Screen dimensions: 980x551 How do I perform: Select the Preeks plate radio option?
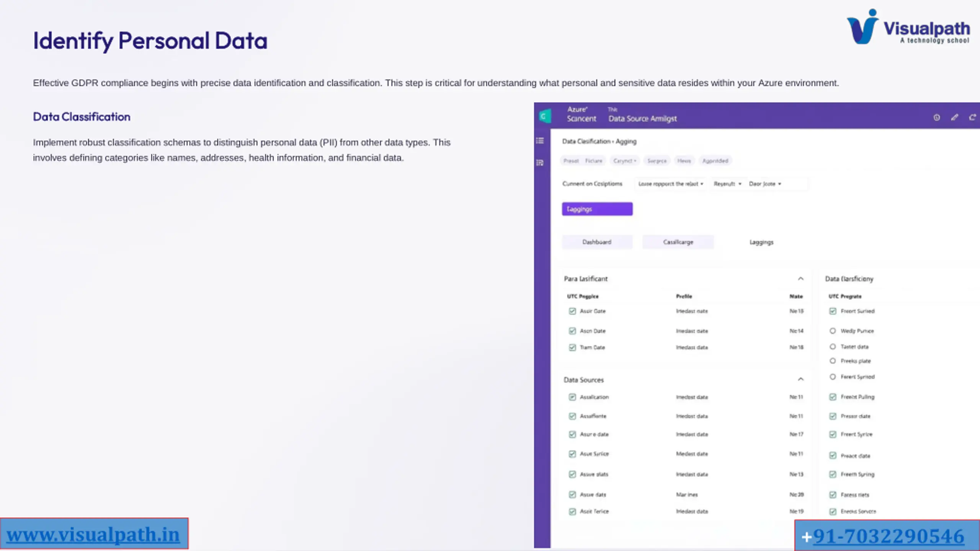pyautogui.click(x=833, y=361)
